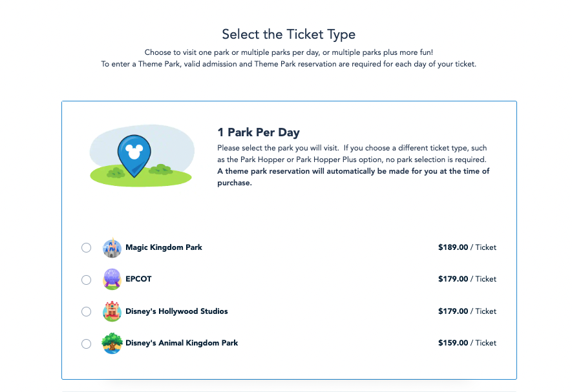The width and height of the screenshot is (572, 392).
Task: Click the 1 Park Per Day heading
Action: click(x=259, y=132)
